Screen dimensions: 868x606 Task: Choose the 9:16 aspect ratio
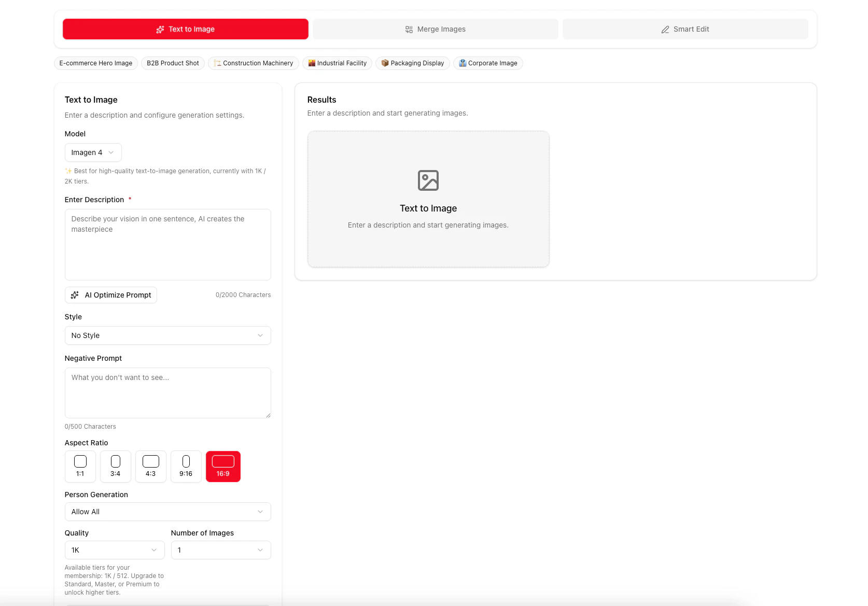[x=186, y=467]
